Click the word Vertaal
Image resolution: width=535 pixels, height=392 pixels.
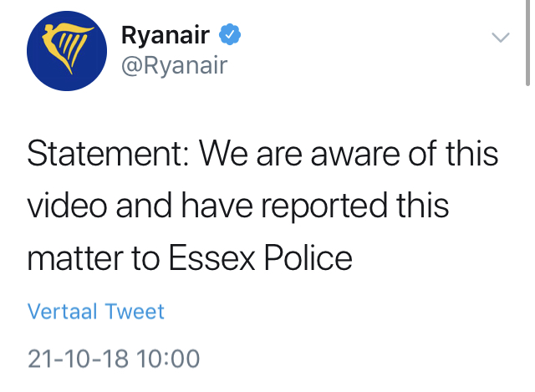point(63,311)
